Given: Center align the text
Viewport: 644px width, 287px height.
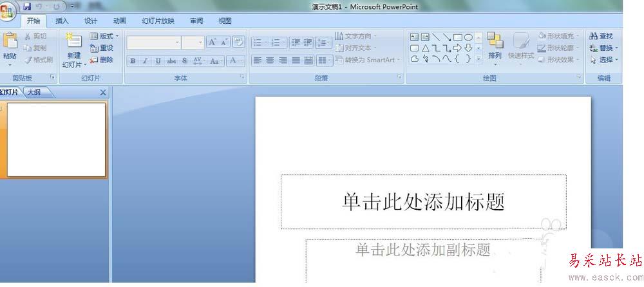Looking at the screenshot, I should click(x=270, y=60).
